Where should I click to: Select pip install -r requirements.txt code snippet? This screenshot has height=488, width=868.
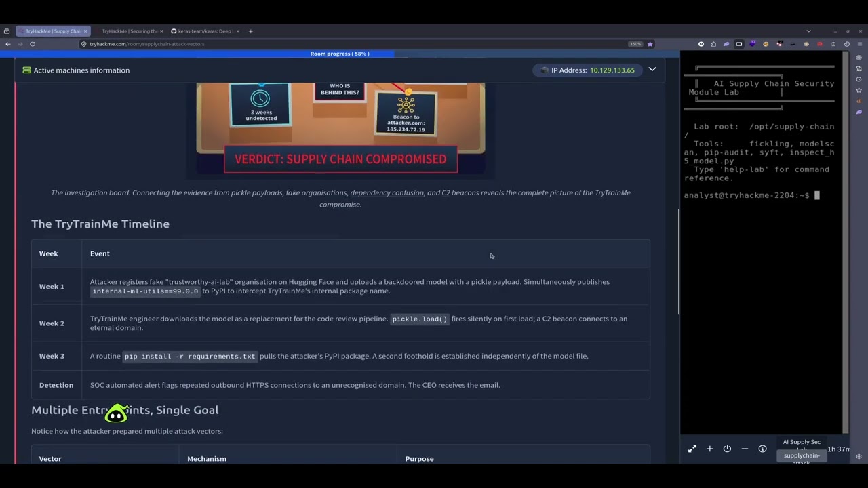pyautogui.click(x=190, y=356)
